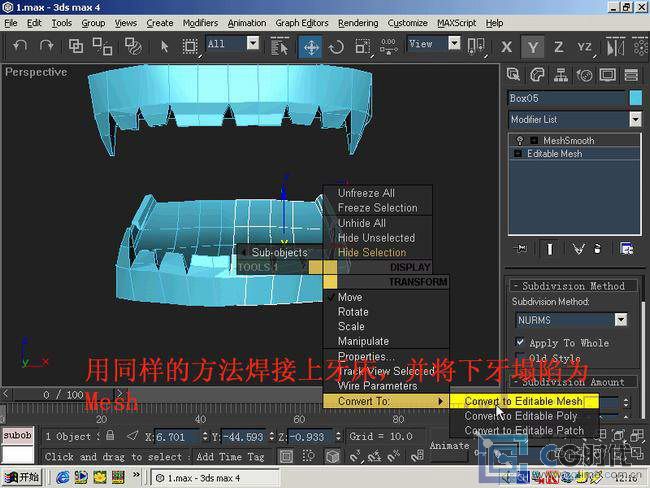The width and height of the screenshot is (650, 488).
Task: Click the Bind to Space Warp icon
Action: click(x=133, y=46)
